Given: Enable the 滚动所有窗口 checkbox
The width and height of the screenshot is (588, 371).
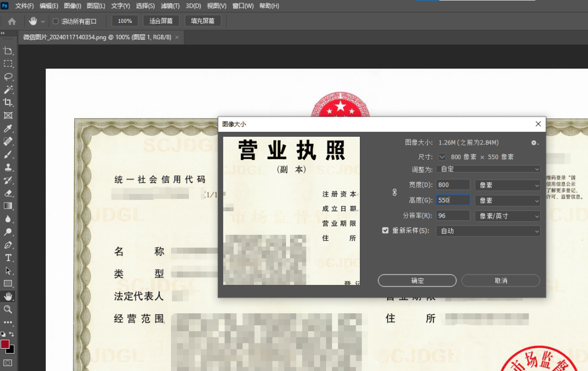Looking at the screenshot, I should [x=55, y=21].
